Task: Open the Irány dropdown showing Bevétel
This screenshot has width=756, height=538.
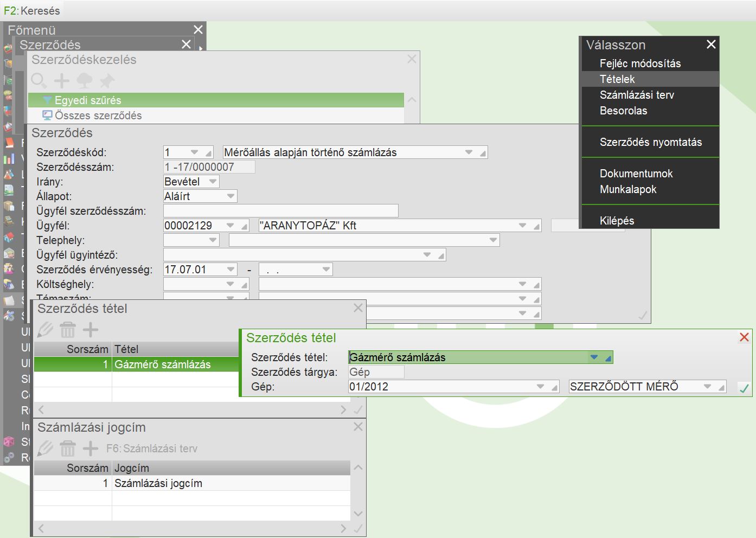Action: click(213, 182)
